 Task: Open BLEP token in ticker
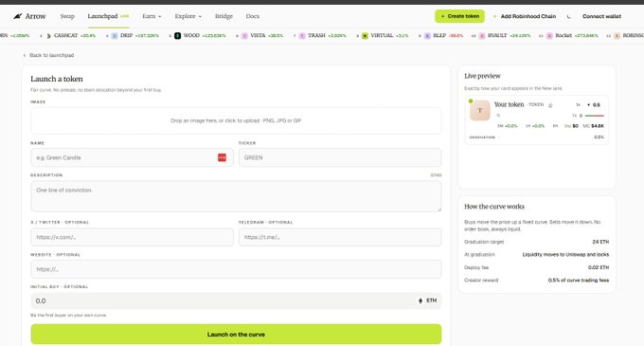pos(439,36)
